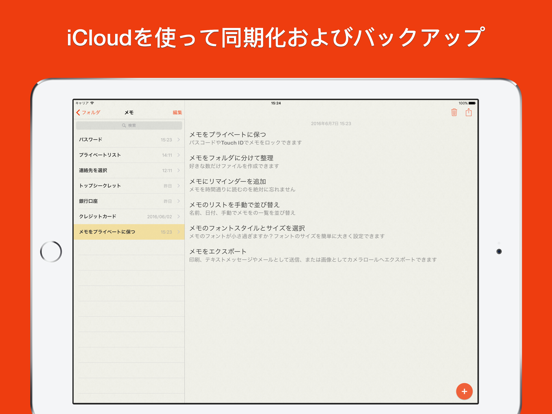The width and height of the screenshot is (552, 414).
Task: Add a new note with the plus button
Action: click(x=464, y=391)
